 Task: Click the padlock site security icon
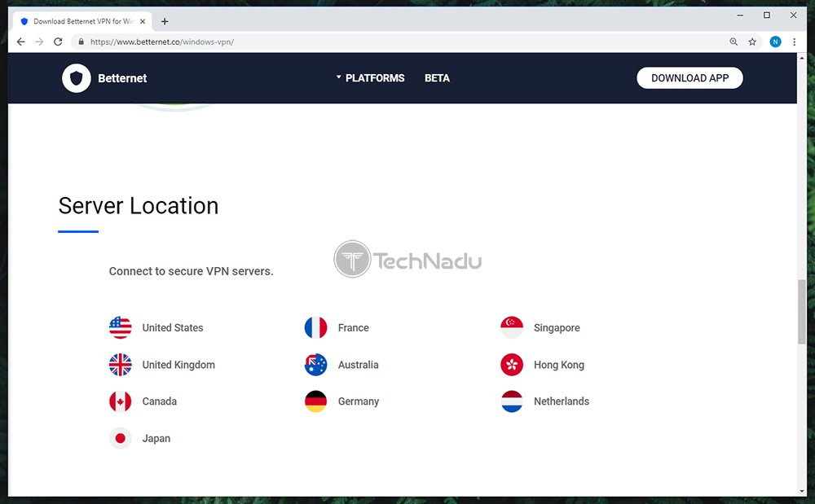tap(81, 42)
